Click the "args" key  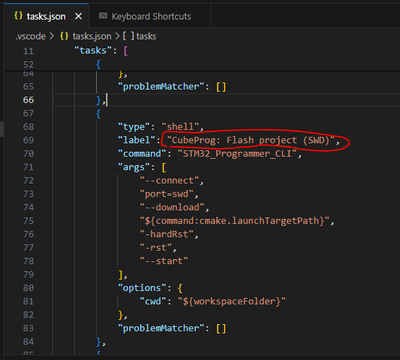pos(134,167)
